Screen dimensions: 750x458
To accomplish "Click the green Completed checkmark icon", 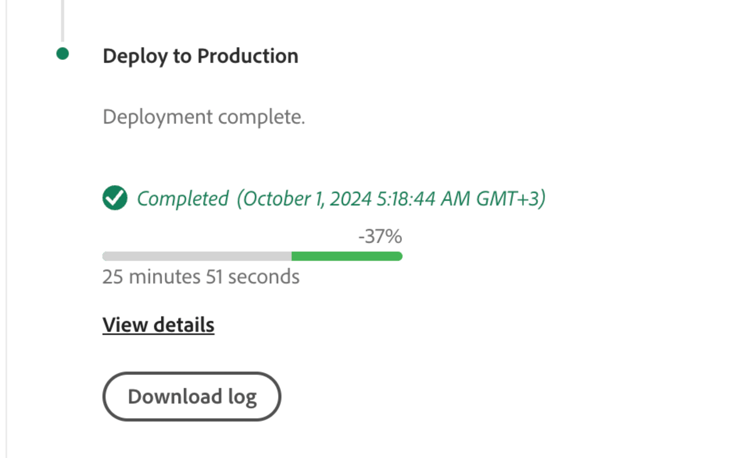I will [x=115, y=198].
